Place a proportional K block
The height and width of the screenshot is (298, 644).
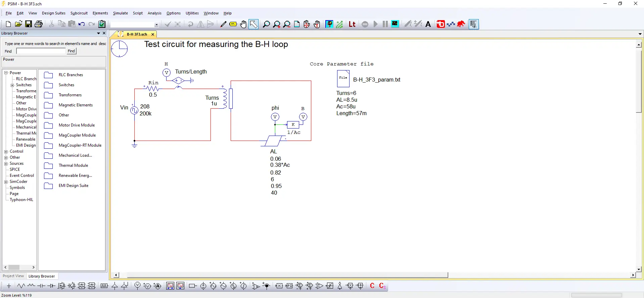pos(279,286)
